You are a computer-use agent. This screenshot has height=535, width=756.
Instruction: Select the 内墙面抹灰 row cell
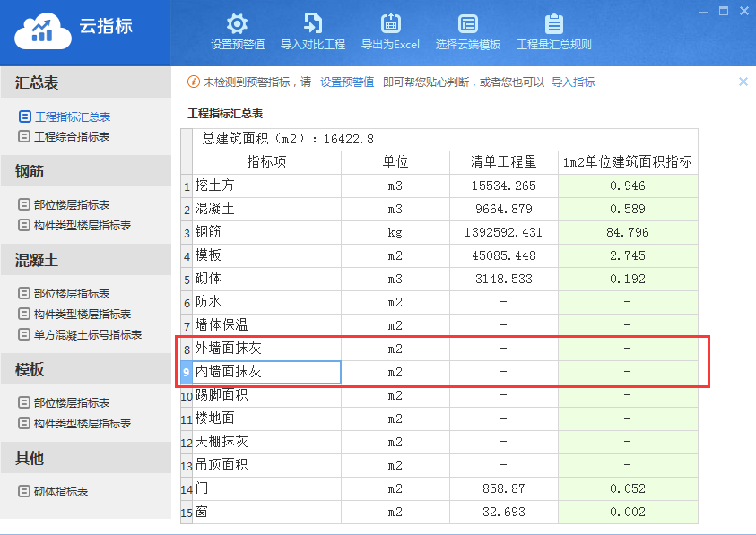click(266, 372)
